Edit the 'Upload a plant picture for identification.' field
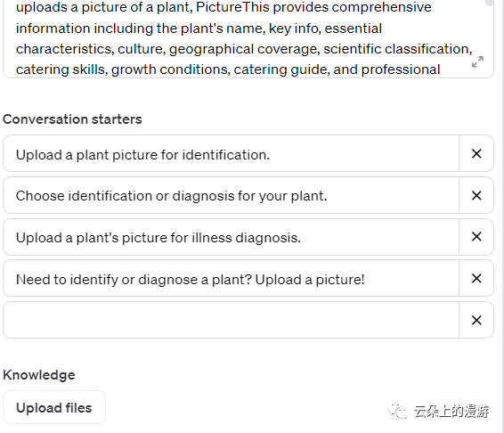The image size is (504, 433). click(231, 153)
